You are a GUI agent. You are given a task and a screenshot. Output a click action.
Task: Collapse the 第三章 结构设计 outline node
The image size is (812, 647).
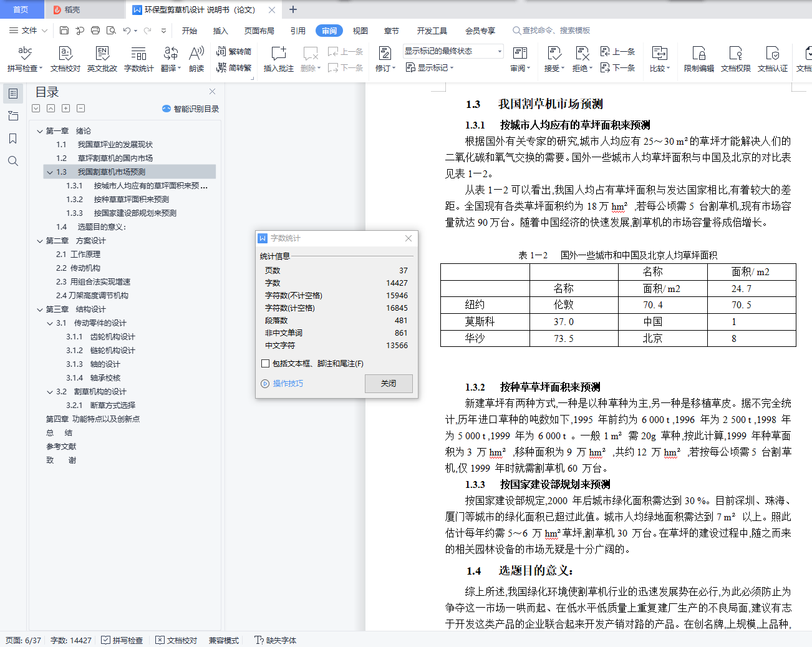coord(40,309)
